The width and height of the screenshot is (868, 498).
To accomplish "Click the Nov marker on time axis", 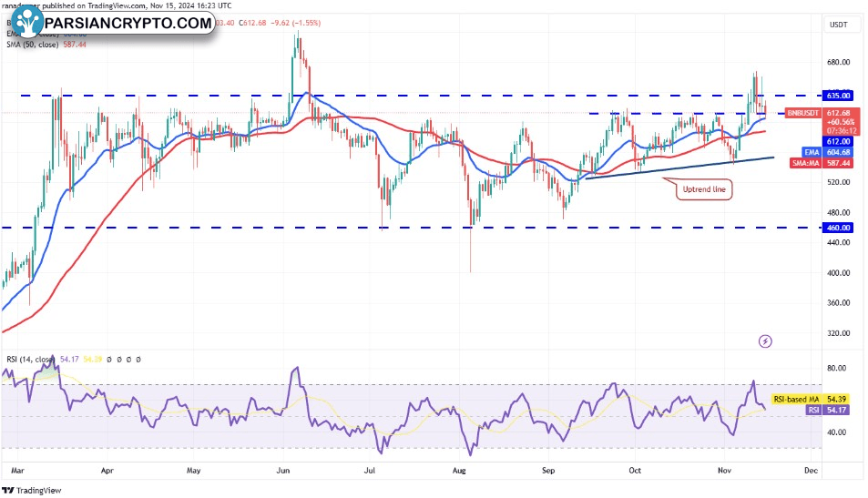I will [x=724, y=471].
